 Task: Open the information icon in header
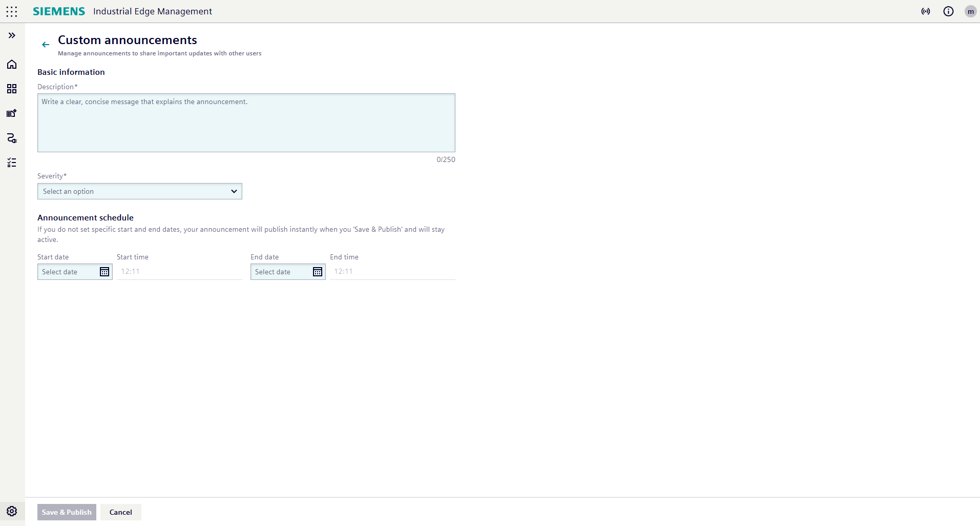(x=948, y=11)
